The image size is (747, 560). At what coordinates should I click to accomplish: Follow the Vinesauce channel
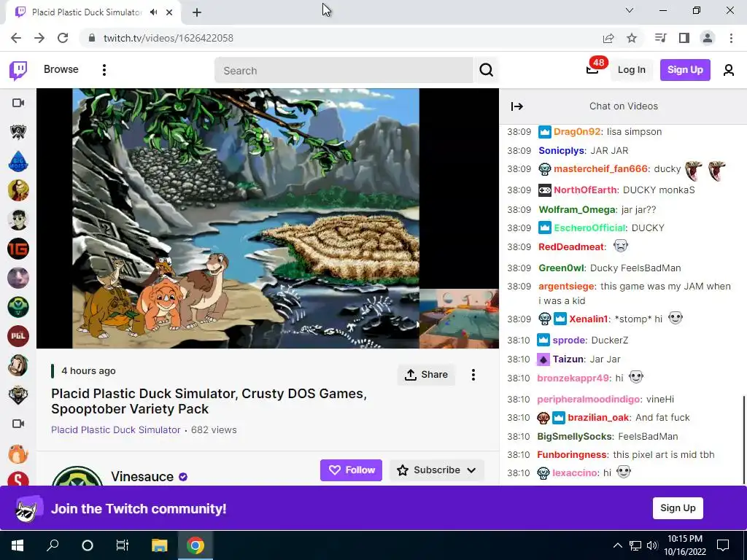(x=351, y=470)
